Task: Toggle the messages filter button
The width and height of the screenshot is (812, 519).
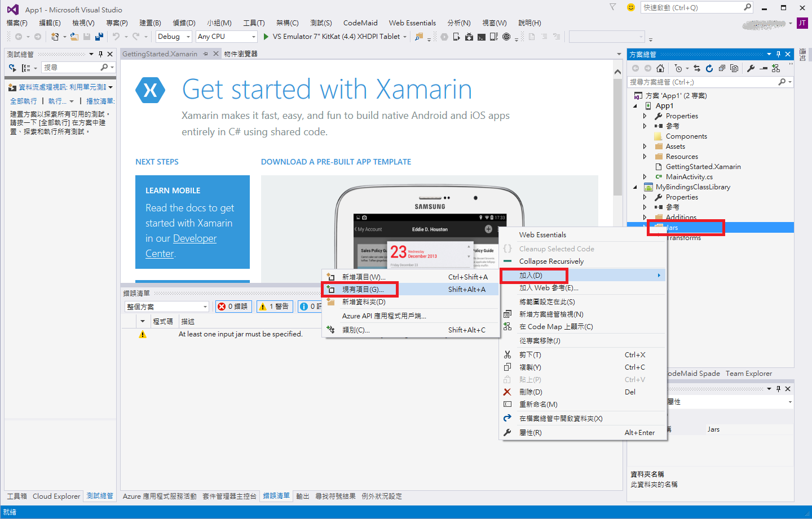Action: point(310,307)
